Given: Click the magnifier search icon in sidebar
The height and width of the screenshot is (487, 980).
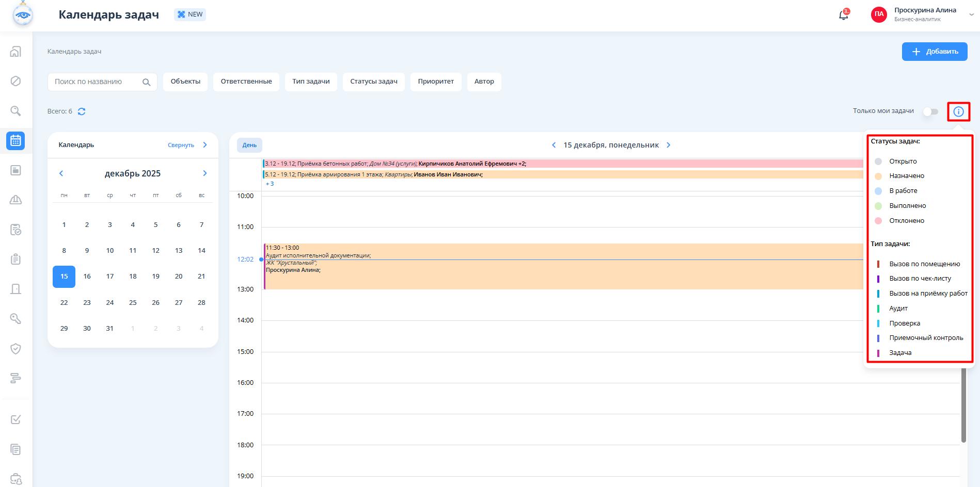Looking at the screenshot, I should 16,111.
